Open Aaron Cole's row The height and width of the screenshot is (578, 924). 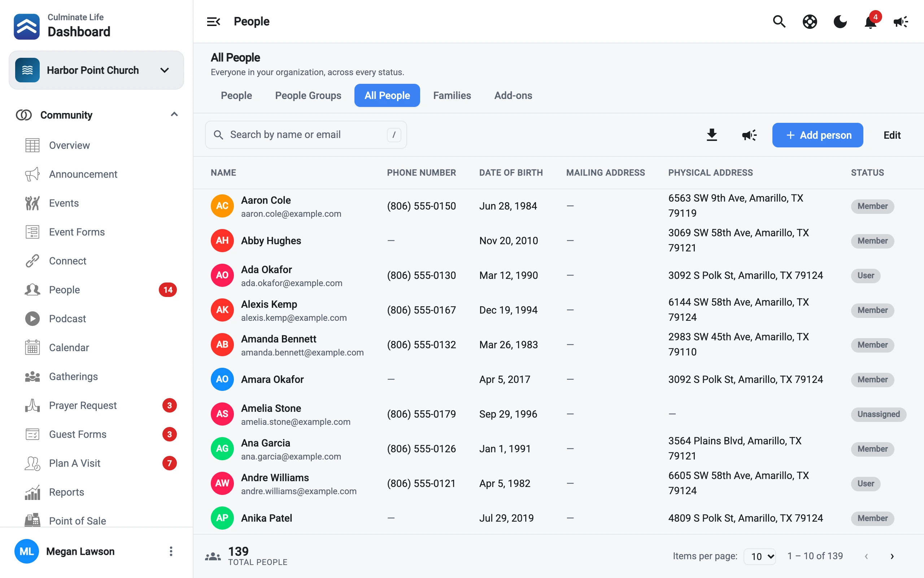[558, 206]
